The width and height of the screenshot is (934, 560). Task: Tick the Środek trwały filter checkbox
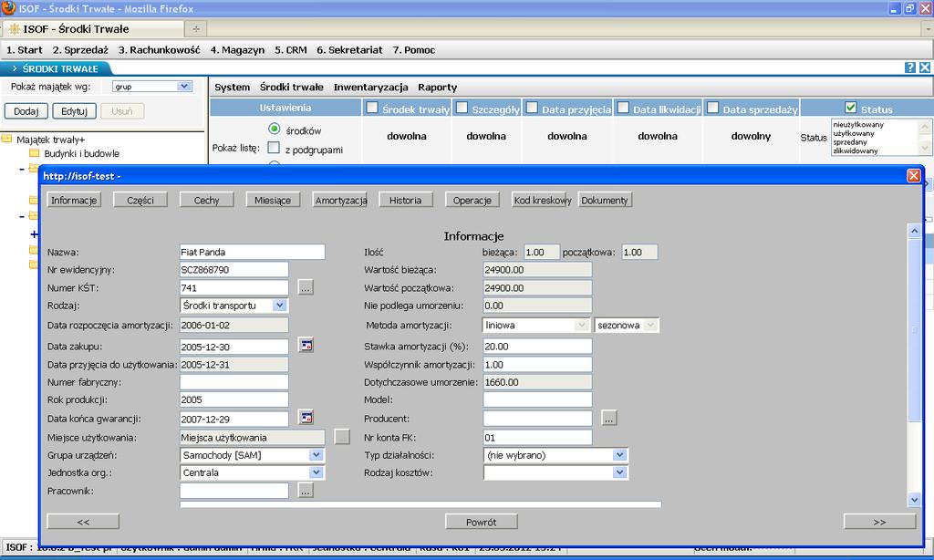pos(372,108)
